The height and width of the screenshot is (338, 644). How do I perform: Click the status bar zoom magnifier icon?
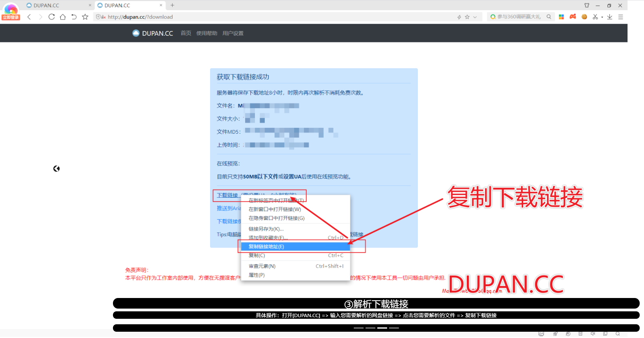[618, 334]
